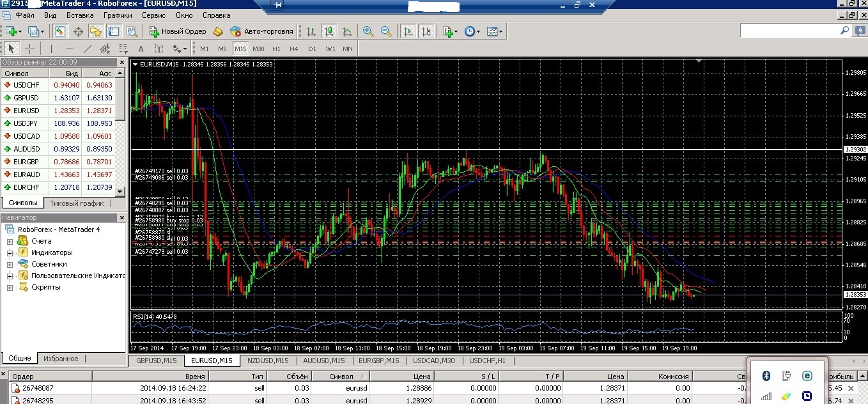
Task: Select the H1 timeframe button
Action: click(276, 49)
